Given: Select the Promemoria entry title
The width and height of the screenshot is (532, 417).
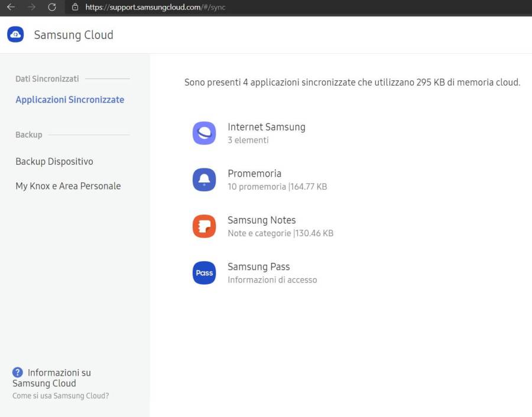Looking at the screenshot, I should [254, 174].
